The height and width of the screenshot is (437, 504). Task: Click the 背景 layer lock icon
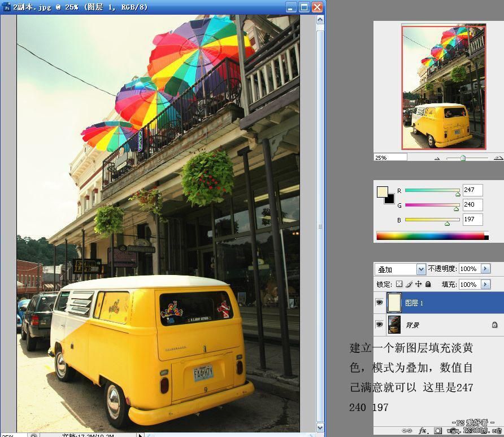495,325
